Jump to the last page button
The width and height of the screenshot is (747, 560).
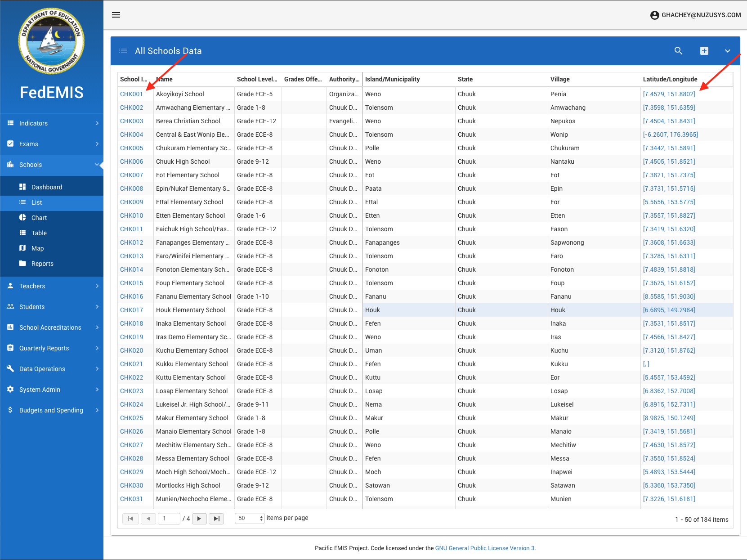(x=216, y=519)
